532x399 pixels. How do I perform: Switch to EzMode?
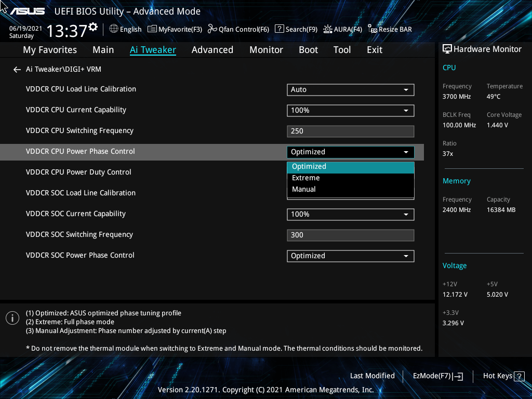click(x=436, y=376)
